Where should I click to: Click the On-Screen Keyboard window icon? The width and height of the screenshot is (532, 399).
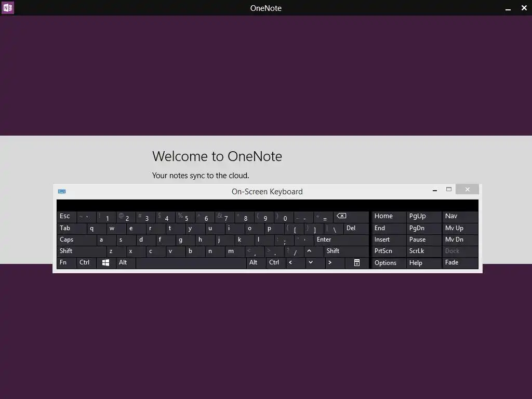[x=62, y=191]
